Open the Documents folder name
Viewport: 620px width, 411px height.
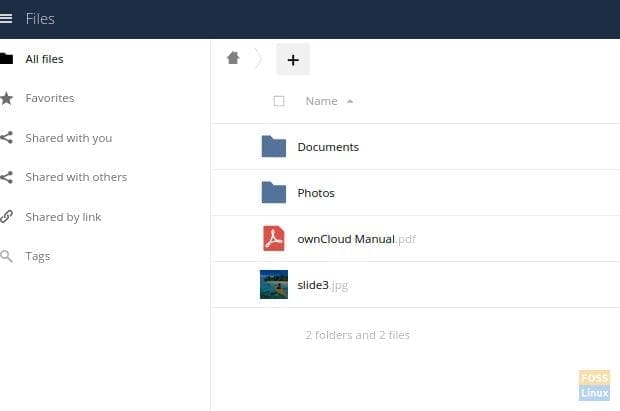(x=328, y=147)
